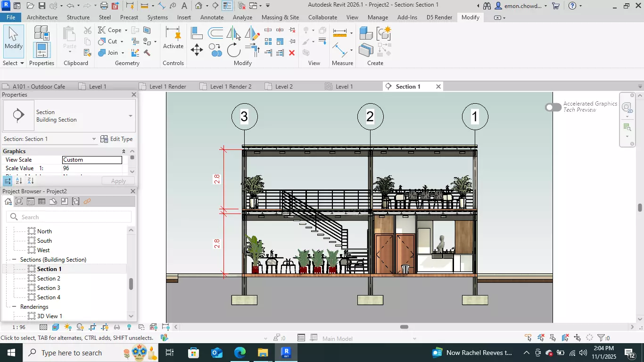The image size is (644, 362).
Task: Open the Architecture ribbon tab
Action: pos(42,17)
